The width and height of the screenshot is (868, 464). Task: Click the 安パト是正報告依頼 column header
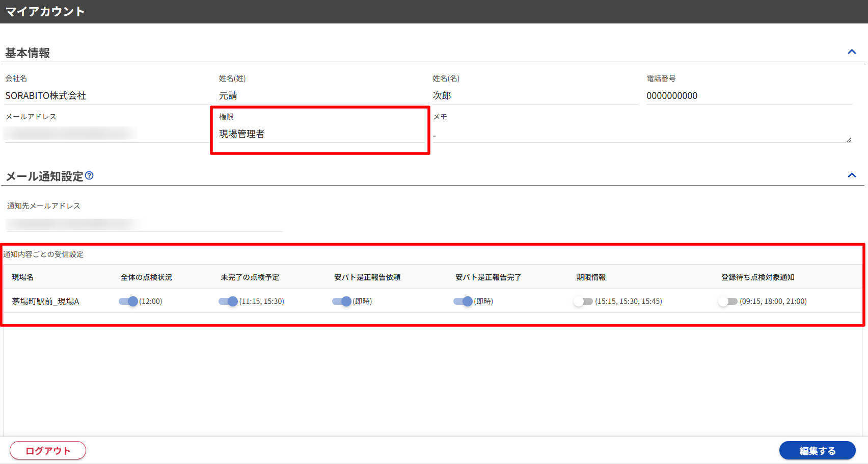pos(367,277)
